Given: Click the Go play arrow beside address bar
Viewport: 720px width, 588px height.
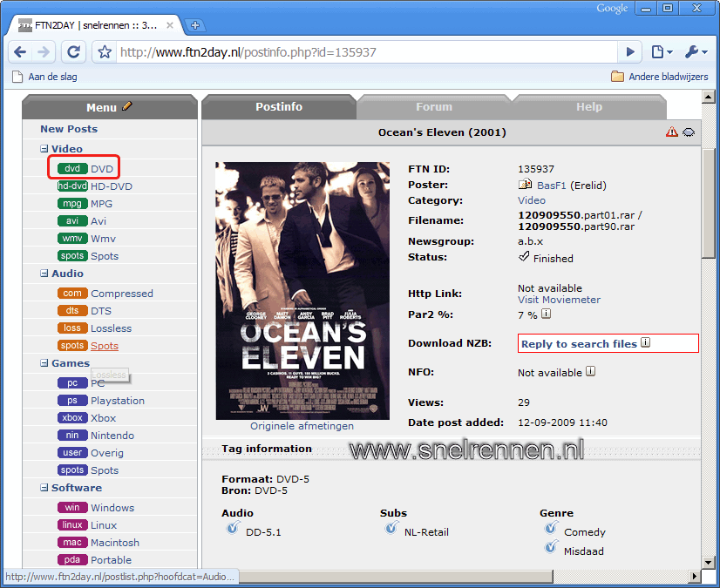Looking at the screenshot, I should (631, 52).
